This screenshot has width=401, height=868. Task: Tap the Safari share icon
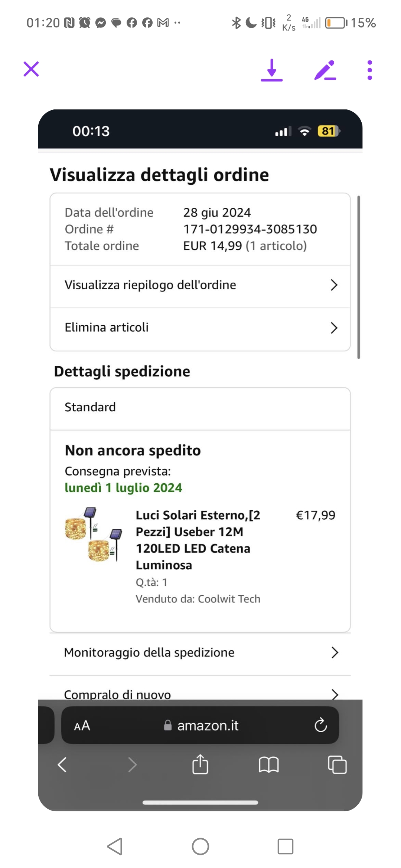(200, 765)
